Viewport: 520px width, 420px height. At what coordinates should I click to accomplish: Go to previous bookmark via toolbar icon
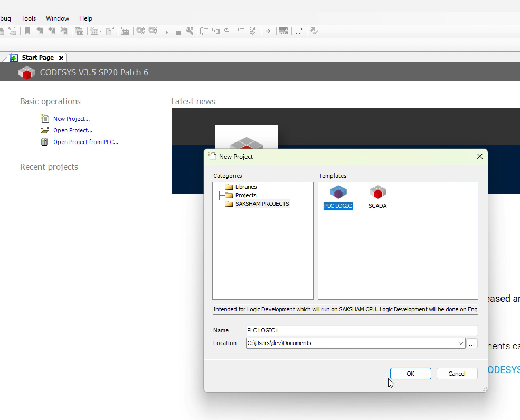40,31
